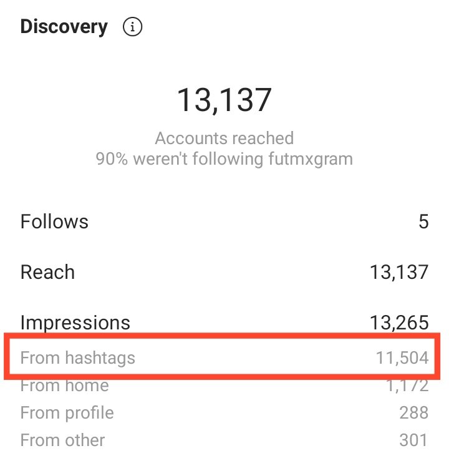Tap the From home value 1,172
Screen dimensions: 449x476
click(x=408, y=386)
